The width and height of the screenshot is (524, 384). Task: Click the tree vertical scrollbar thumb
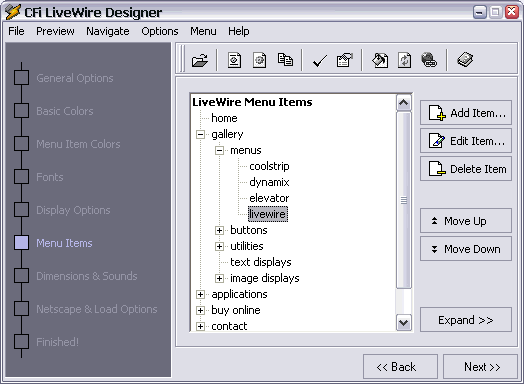coord(404,200)
